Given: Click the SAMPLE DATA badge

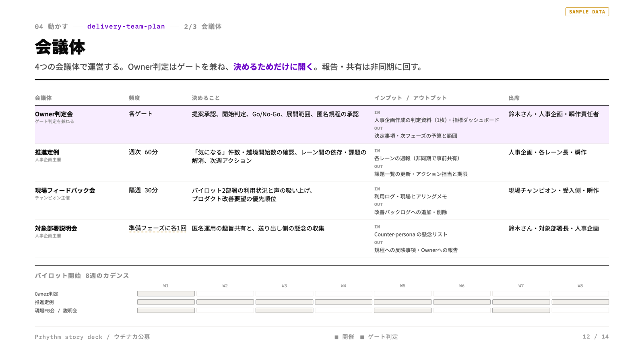Looking at the screenshot, I should 587,12.
